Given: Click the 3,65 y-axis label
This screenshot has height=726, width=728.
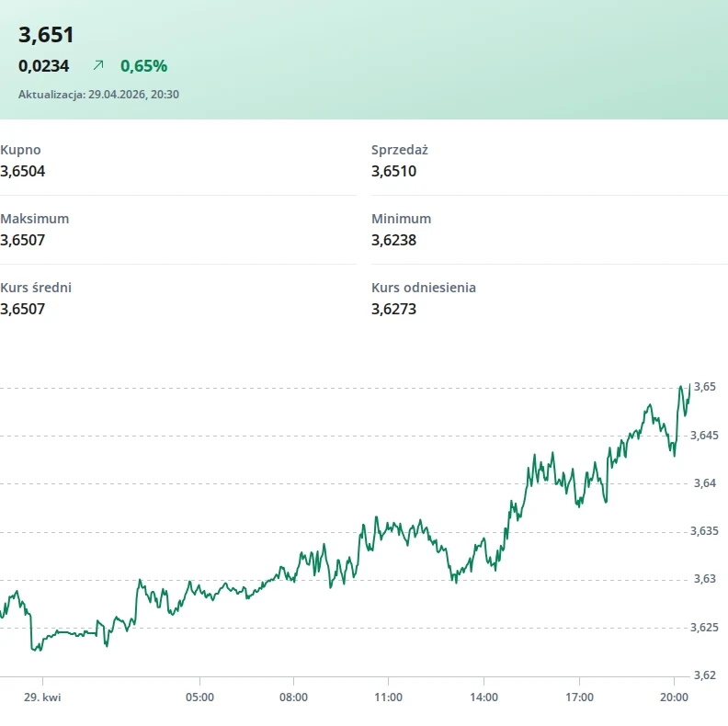Looking at the screenshot, I should tap(705, 387).
